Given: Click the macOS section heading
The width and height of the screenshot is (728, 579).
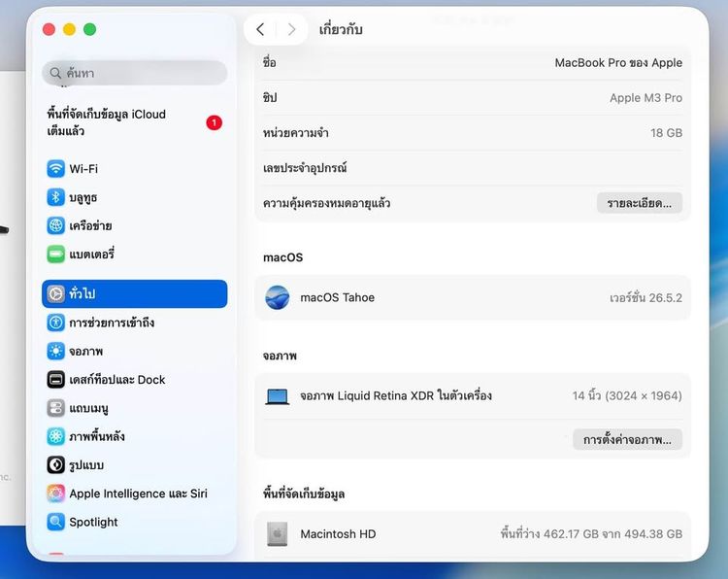Looking at the screenshot, I should pyautogui.click(x=282, y=257).
